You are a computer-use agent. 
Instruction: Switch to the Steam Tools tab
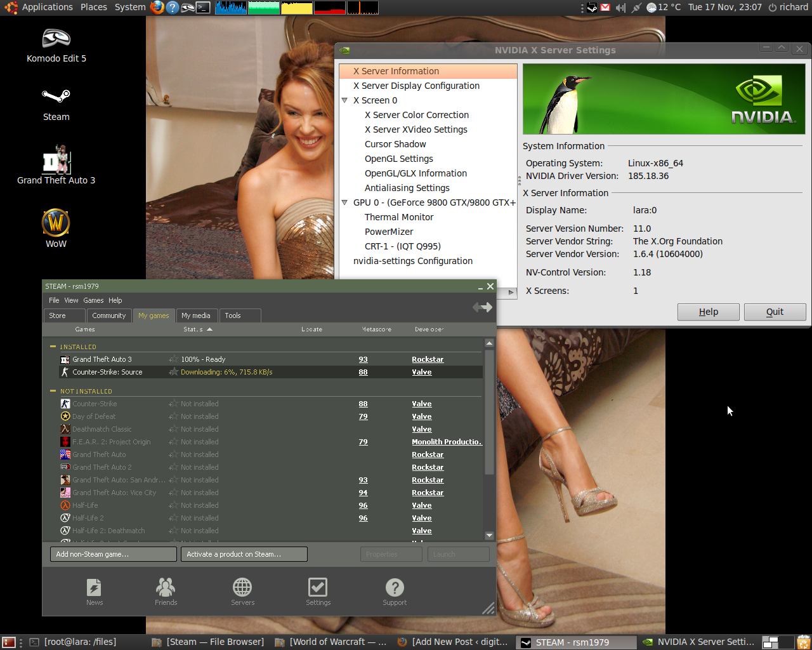(x=240, y=315)
